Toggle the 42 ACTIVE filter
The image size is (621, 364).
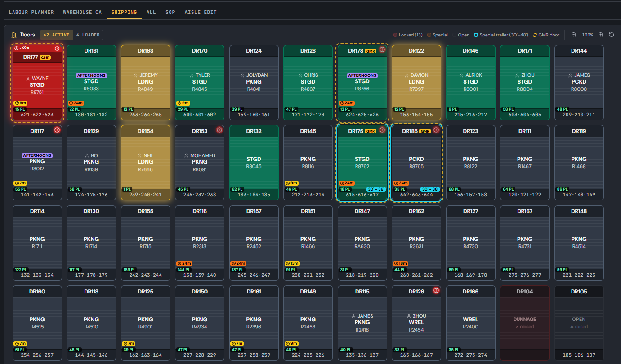[x=56, y=35]
